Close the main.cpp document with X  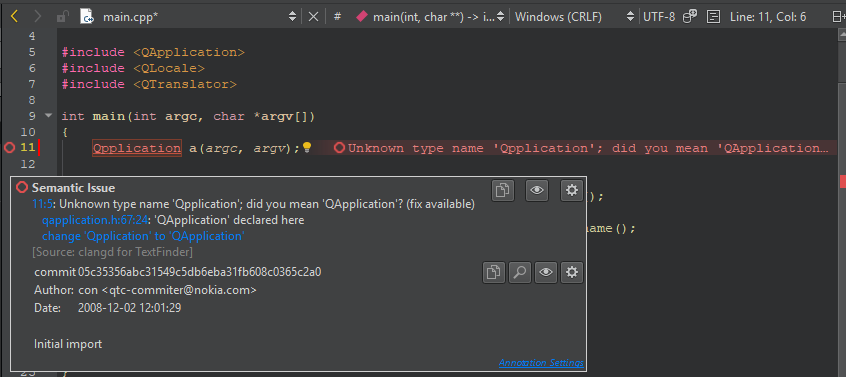(313, 17)
